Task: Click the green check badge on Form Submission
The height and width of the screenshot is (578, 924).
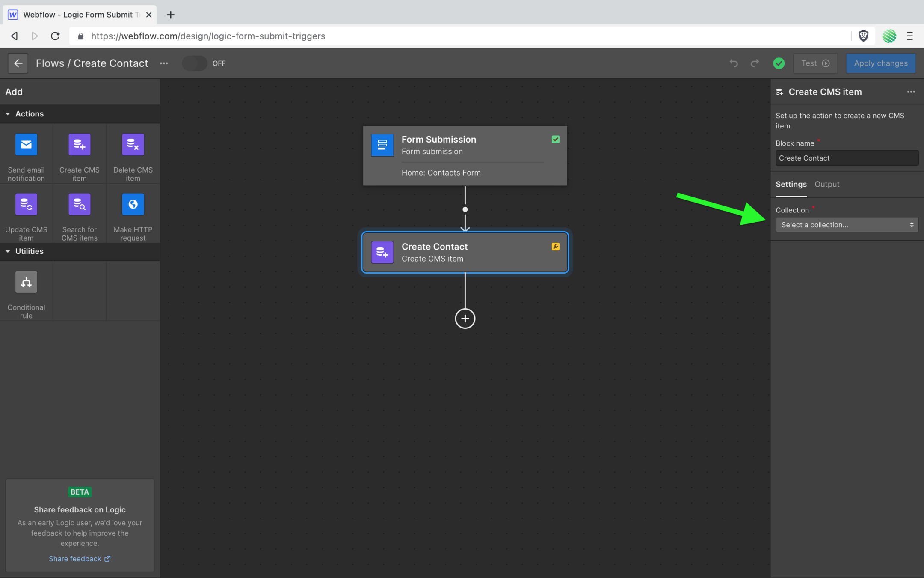Action: tap(556, 140)
